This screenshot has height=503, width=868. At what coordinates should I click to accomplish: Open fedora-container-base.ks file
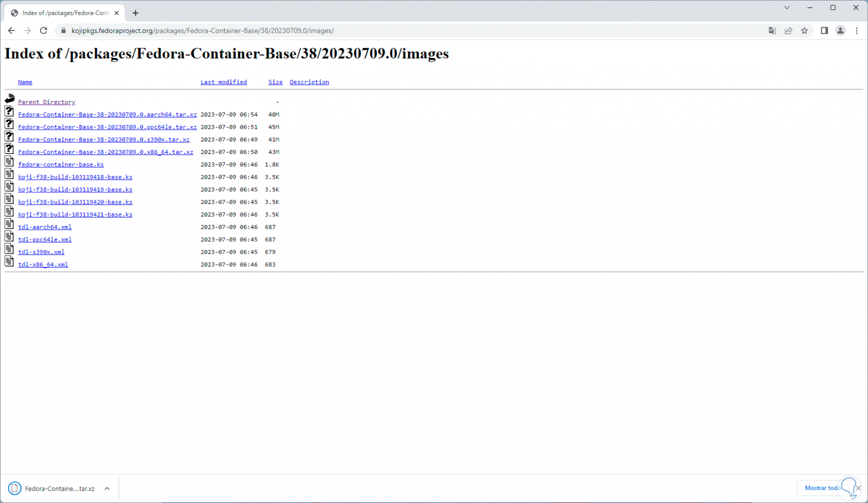[61, 165]
